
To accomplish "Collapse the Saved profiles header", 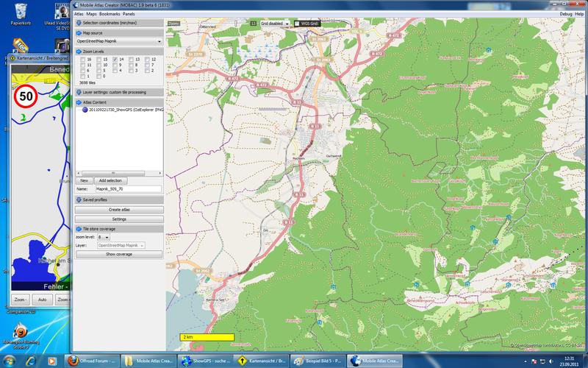I will [x=119, y=199].
